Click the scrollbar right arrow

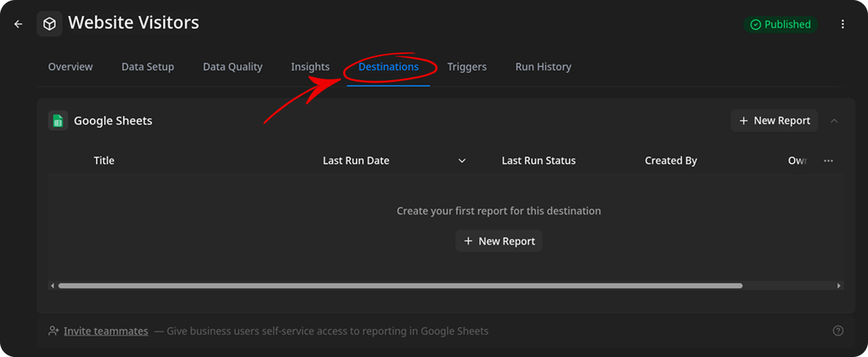coord(839,286)
